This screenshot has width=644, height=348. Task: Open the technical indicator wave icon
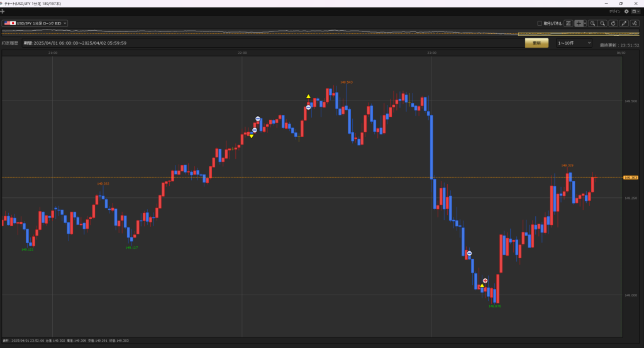click(x=635, y=23)
